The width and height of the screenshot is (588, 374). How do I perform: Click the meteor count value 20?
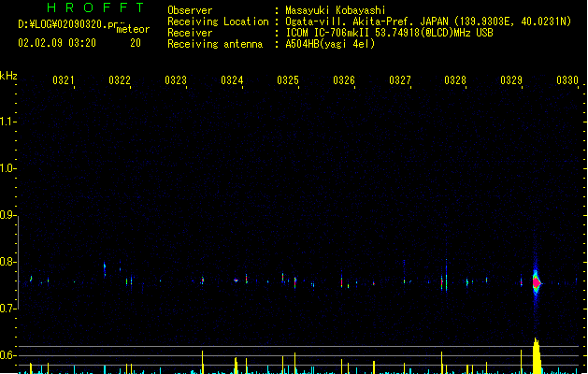pyautogui.click(x=136, y=43)
